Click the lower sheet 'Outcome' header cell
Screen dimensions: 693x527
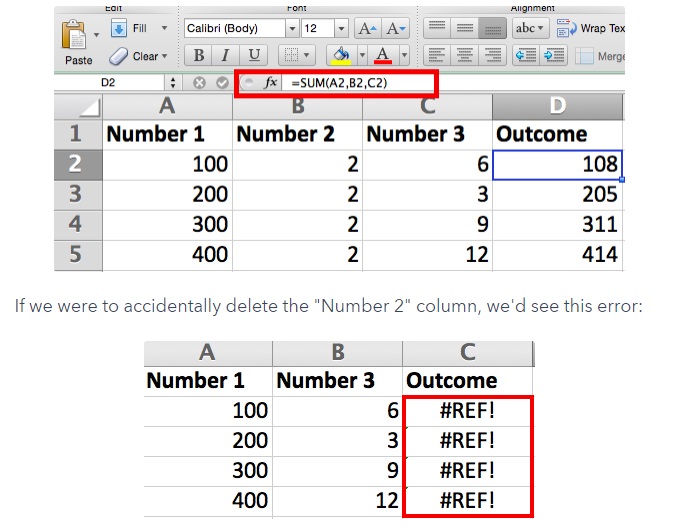tap(468, 381)
